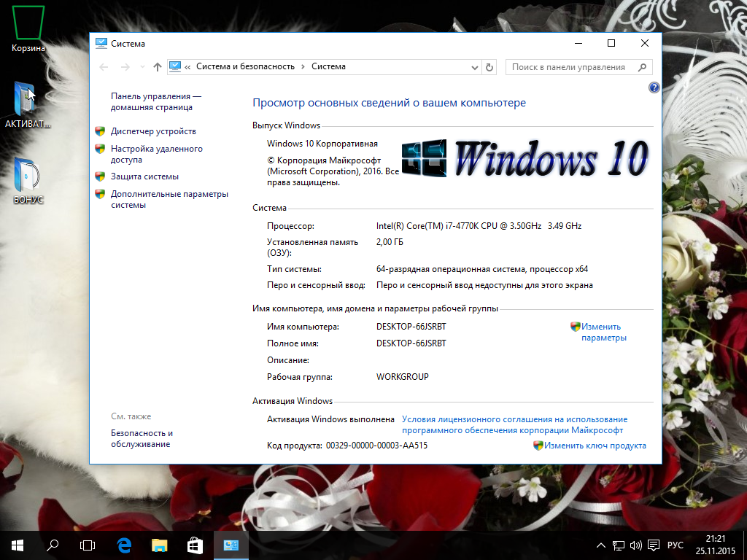Open Диспетчер устройств
This screenshot has width=747, height=560.
[x=153, y=131]
